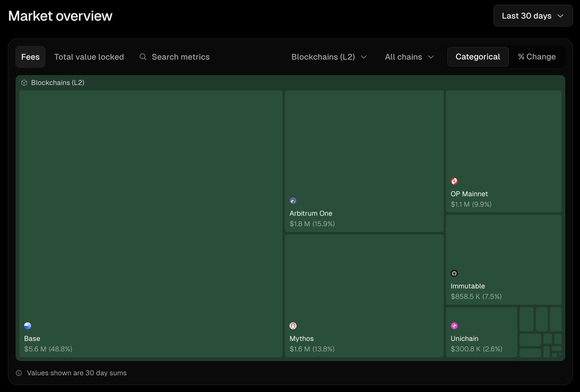The width and height of the screenshot is (580, 392).
Task: Click the OP Mainnet treemap tile
Action: 504,152
